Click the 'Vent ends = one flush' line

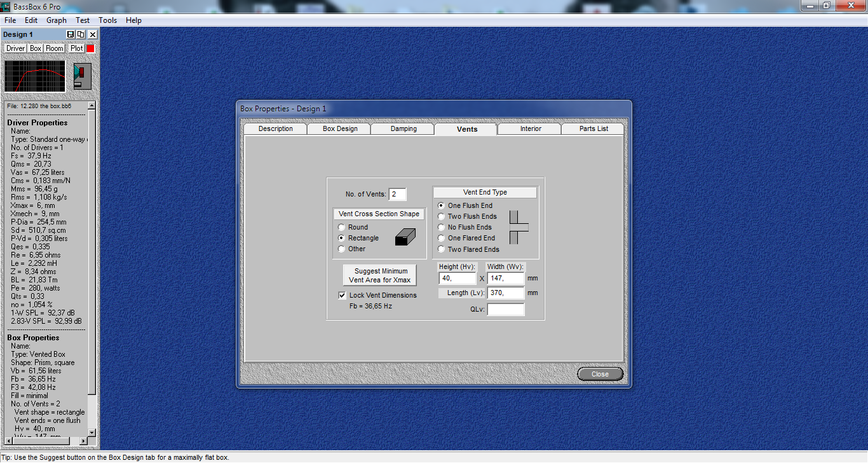(48, 420)
